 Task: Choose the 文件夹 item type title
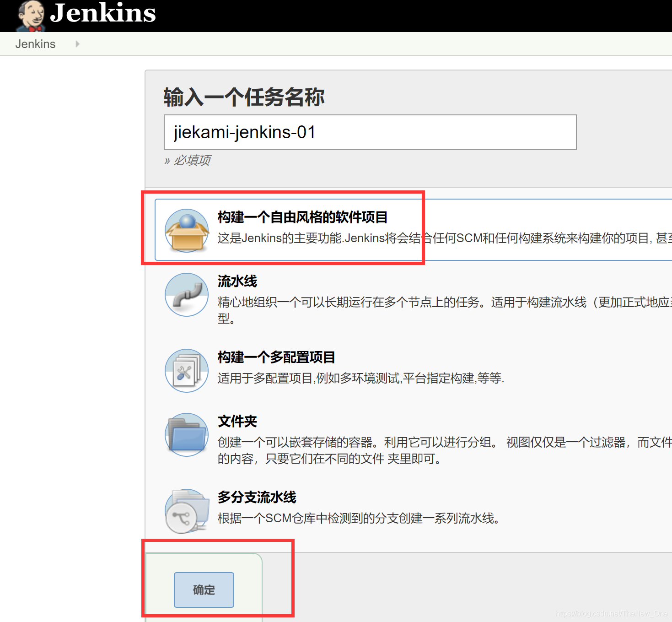(237, 421)
